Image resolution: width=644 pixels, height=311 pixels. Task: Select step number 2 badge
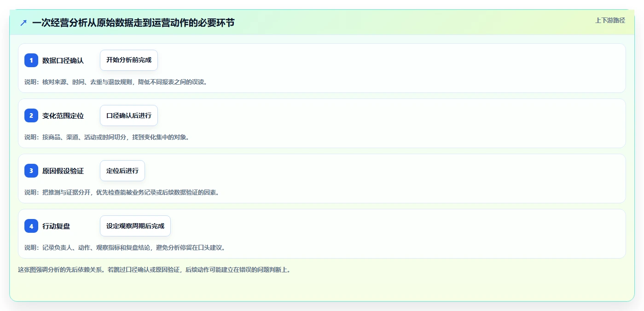(x=31, y=115)
